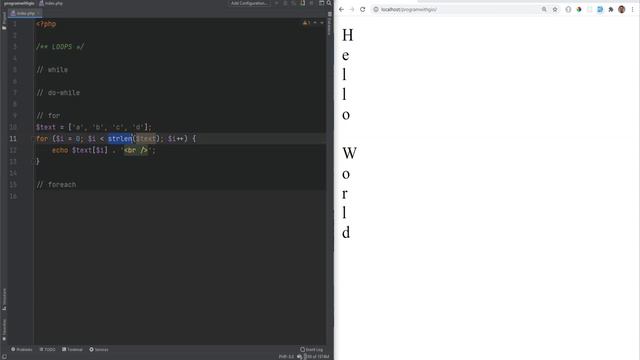Click the Search Everywhere magnifier icon

point(329,3)
